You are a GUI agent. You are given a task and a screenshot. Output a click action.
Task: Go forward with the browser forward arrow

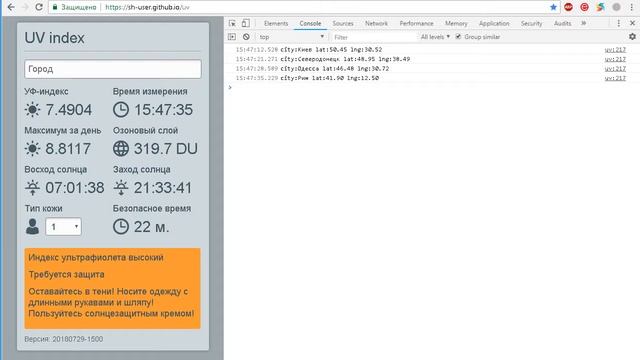(25, 7)
